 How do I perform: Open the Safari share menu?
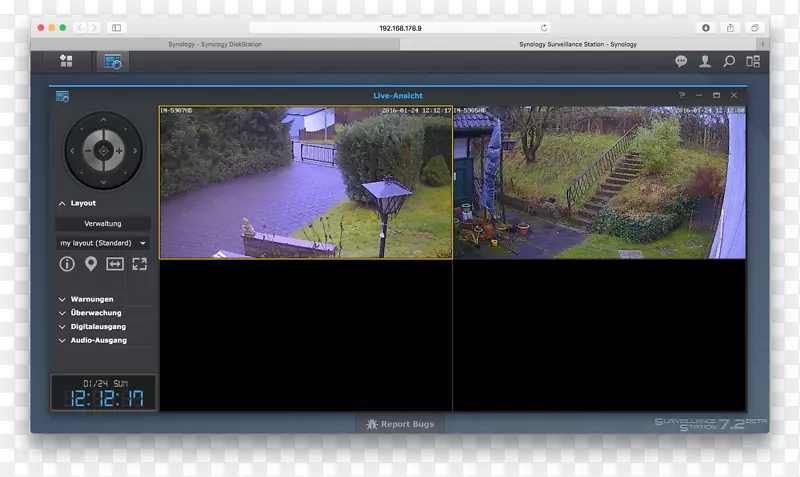tap(730, 28)
